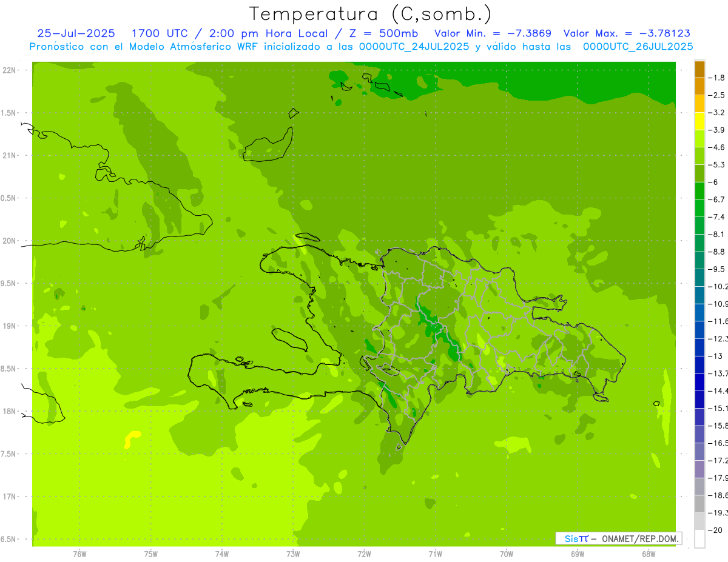Click the 72W longitude label

[364, 554]
